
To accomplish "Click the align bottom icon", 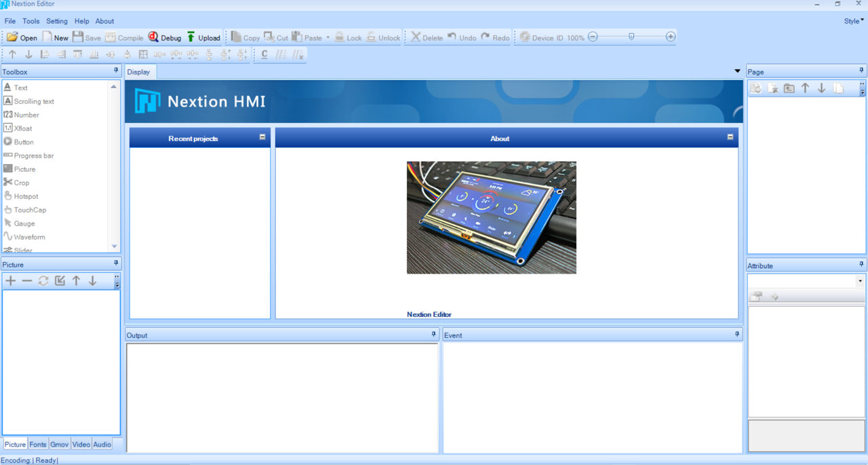I will [94, 54].
